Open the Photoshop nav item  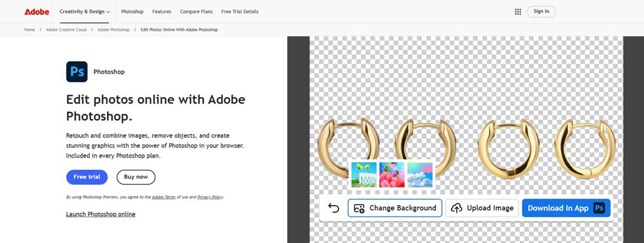(132, 12)
